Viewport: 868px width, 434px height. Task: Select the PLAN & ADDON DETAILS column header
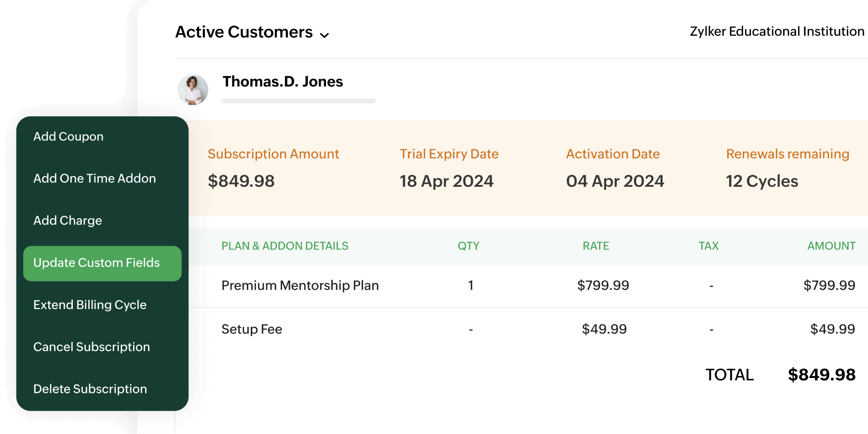(x=284, y=246)
